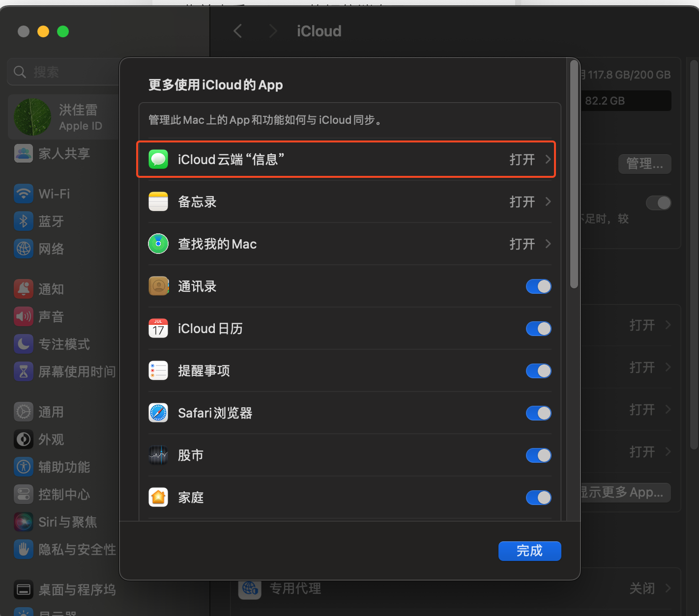Expand 备忘录 row chevron
Image resolution: width=699 pixels, height=616 pixels.
click(x=548, y=201)
